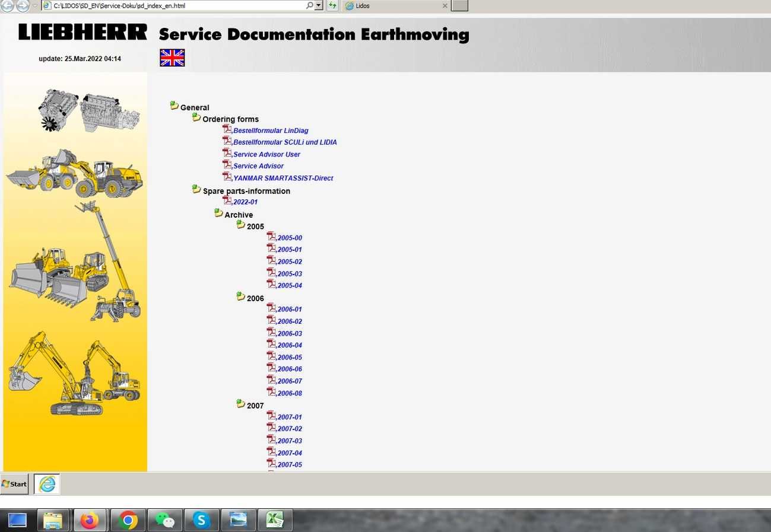Click PDF icon beside 2005-04

[272, 284]
